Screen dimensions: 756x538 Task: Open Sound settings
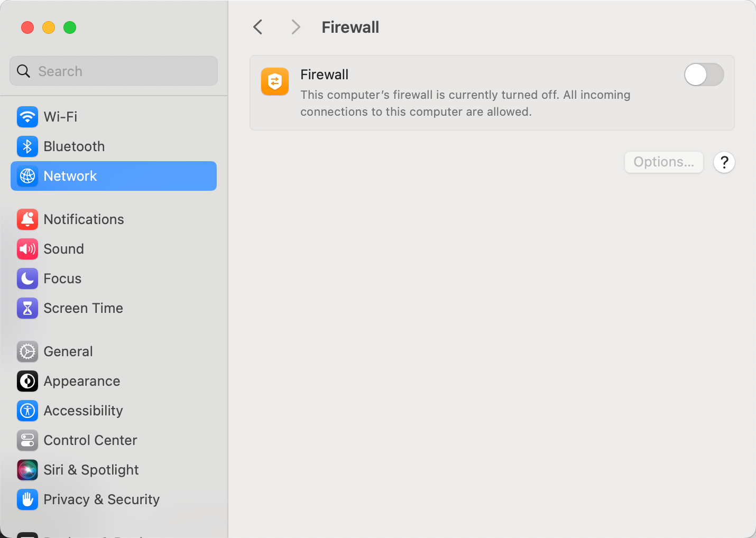click(x=63, y=249)
